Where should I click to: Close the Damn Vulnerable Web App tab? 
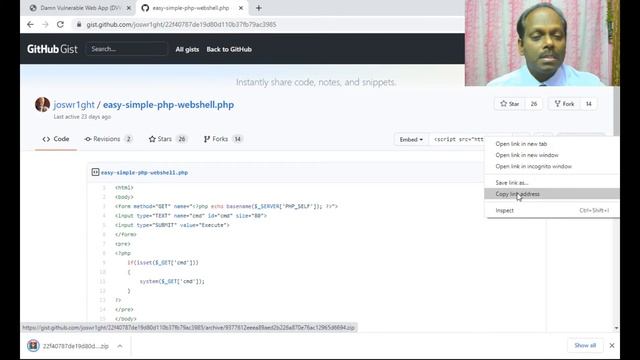pos(129,8)
